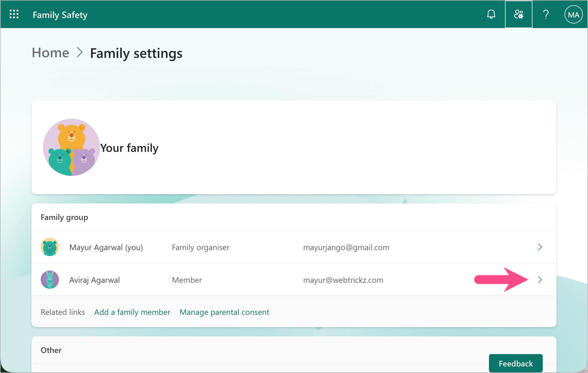This screenshot has width=588, height=373.
Task: Open the MA account avatar menu
Action: coord(573,15)
